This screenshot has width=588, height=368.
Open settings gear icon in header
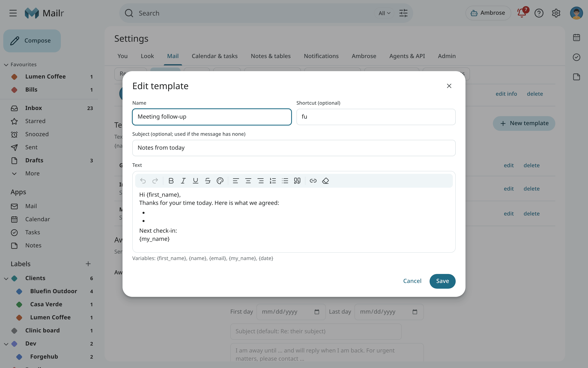point(556,13)
